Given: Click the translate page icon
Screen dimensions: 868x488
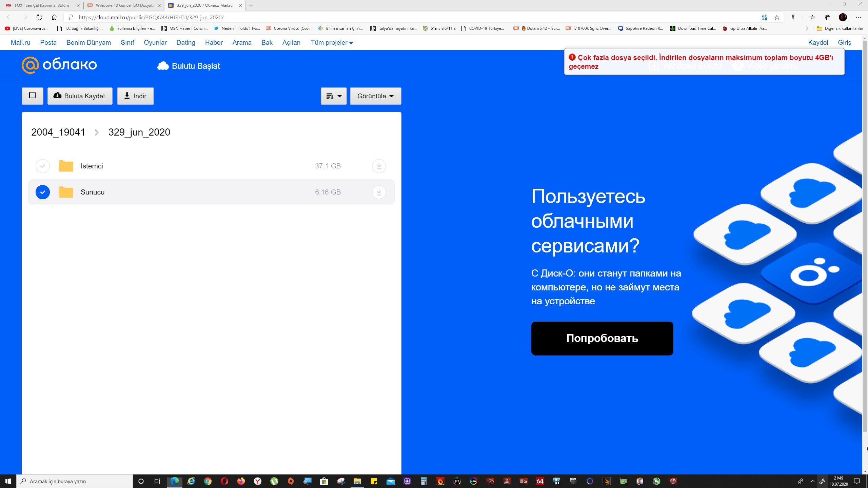Looking at the screenshot, I should click(x=764, y=17).
